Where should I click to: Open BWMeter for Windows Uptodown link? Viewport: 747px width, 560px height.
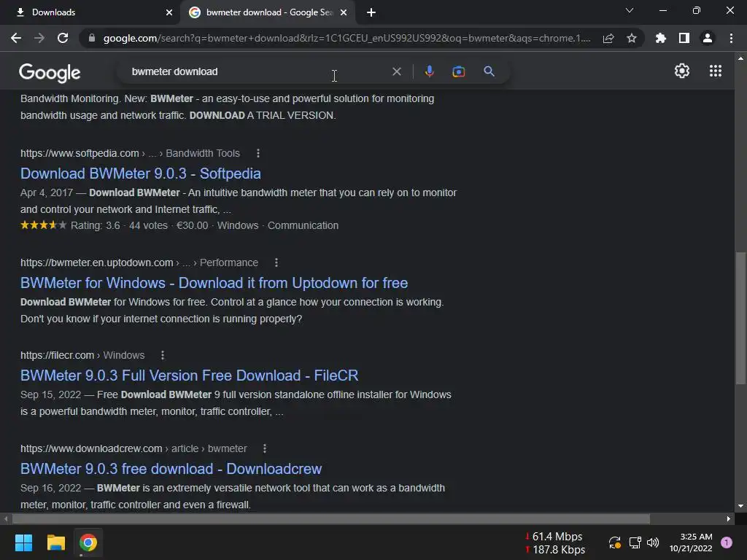[214, 283]
